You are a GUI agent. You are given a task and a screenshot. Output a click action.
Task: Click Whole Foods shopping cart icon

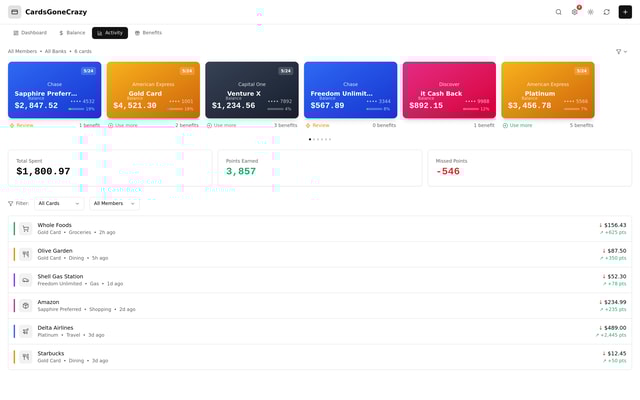coord(25,229)
